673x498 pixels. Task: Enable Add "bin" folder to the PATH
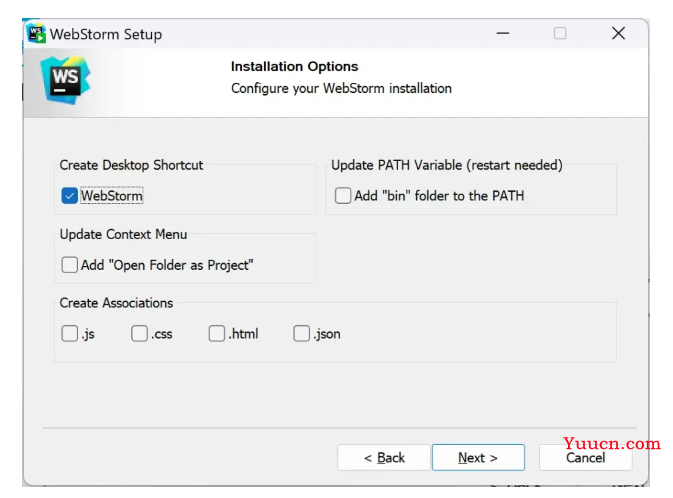click(x=343, y=196)
